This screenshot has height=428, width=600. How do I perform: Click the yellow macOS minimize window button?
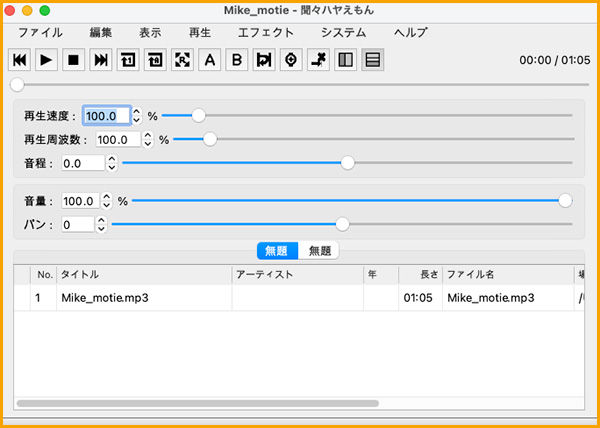[27, 11]
